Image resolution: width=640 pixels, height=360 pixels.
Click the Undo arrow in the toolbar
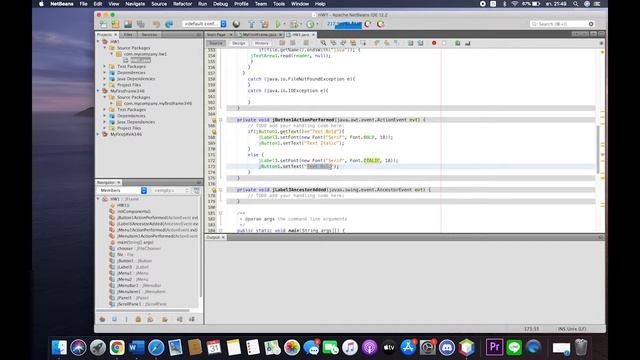pos(156,24)
